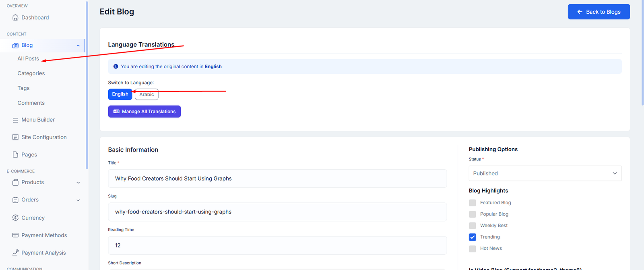644x270 pixels.
Task: Enable the Featured Blog checkbox
Action: click(473, 203)
